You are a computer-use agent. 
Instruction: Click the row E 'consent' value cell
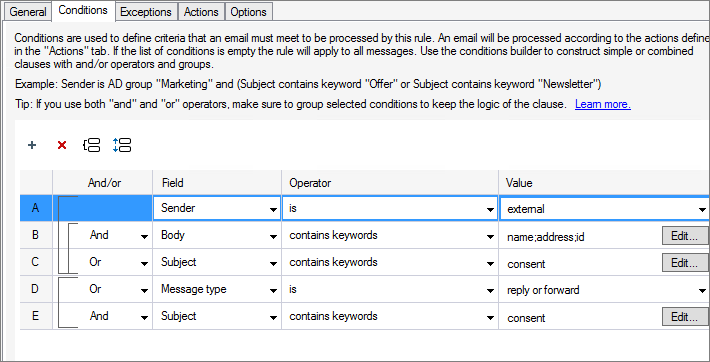[580, 317]
